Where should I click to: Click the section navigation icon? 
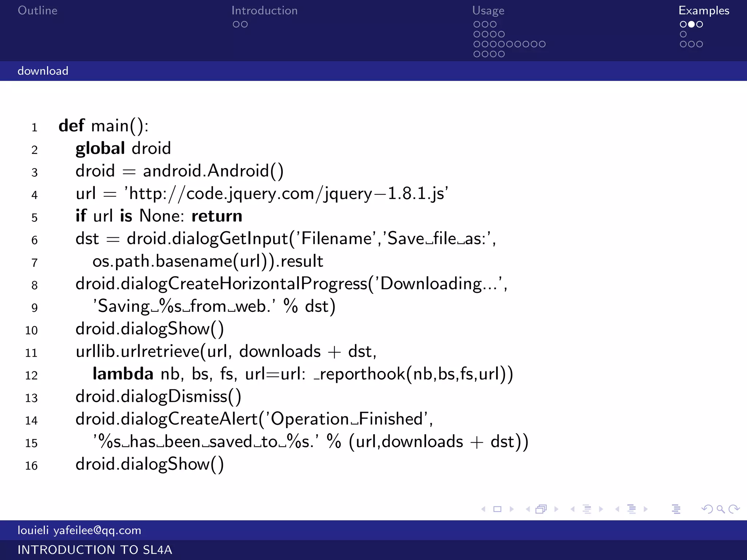[x=631, y=509]
